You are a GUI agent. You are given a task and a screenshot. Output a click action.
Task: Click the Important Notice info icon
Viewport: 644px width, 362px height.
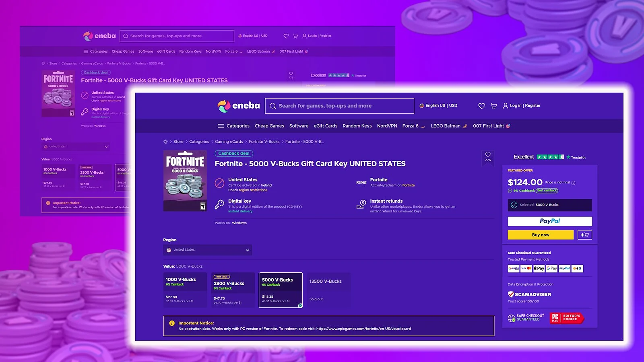click(x=172, y=323)
